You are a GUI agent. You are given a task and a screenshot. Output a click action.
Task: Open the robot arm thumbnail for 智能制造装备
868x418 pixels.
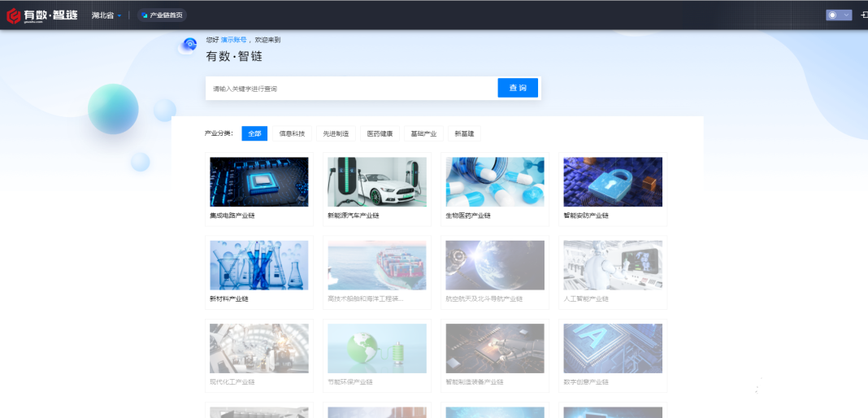(495, 348)
